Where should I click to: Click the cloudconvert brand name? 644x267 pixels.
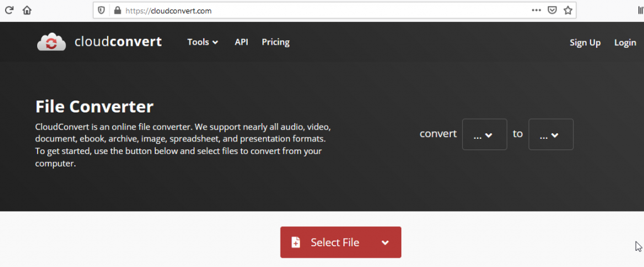point(118,42)
